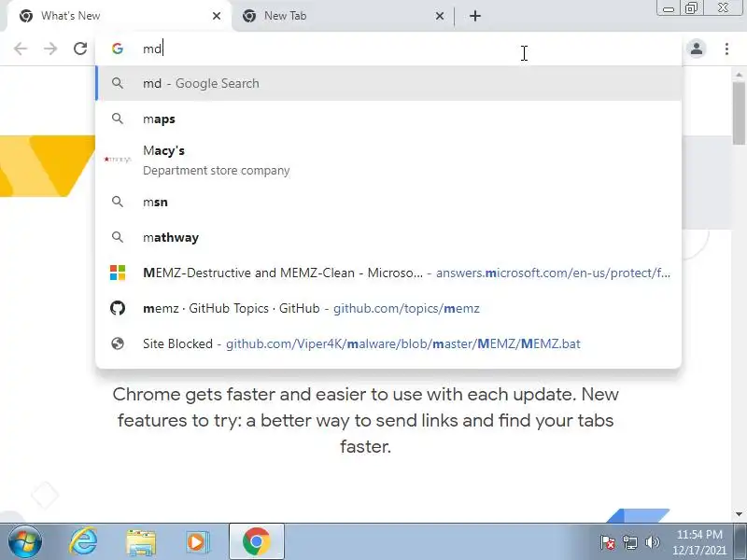Viewport: 747px width, 560px height.
Task: Click the globe icon beside Site Blocked
Action: (118, 343)
